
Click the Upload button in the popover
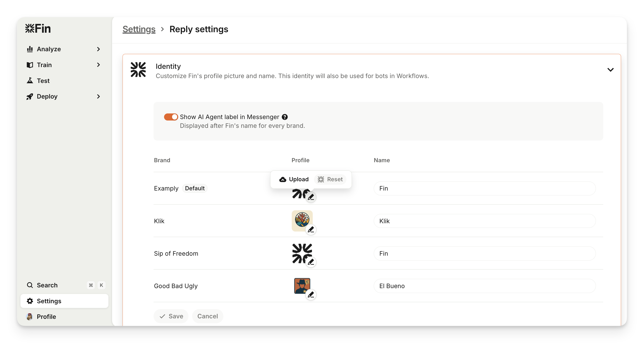[x=294, y=179]
